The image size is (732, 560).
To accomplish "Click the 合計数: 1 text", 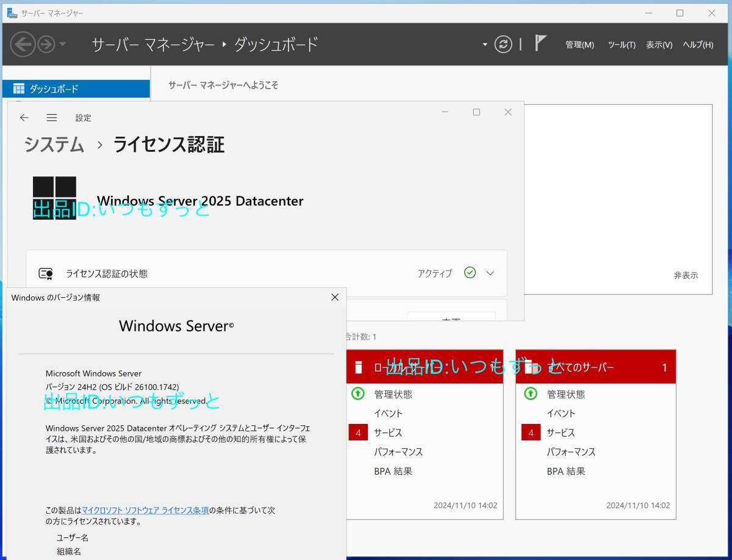I will pyautogui.click(x=361, y=337).
